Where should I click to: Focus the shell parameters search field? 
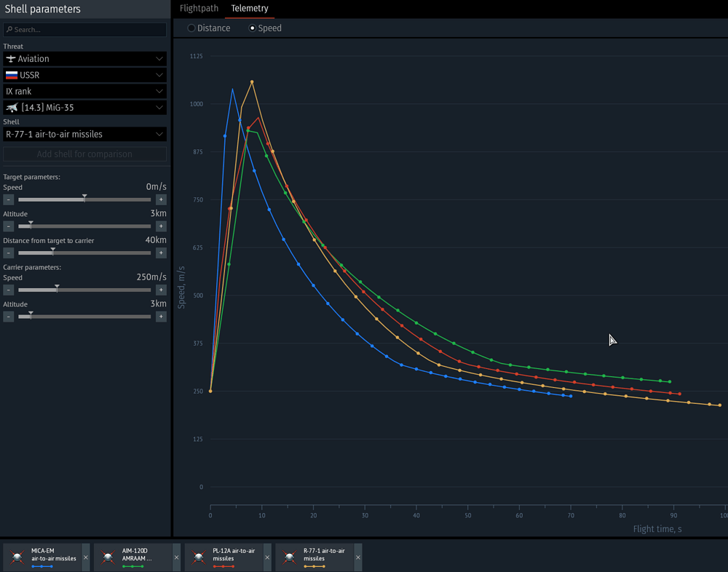tap(85, 30)
